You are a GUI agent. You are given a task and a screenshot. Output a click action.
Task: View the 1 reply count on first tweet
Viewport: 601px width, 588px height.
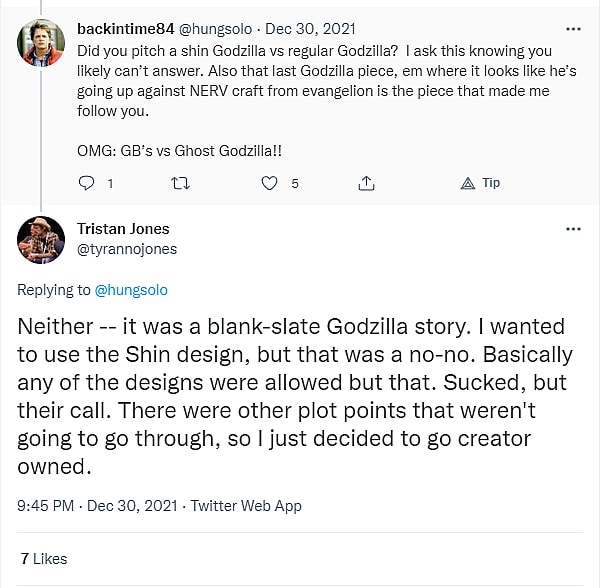(x=109, y=184)
